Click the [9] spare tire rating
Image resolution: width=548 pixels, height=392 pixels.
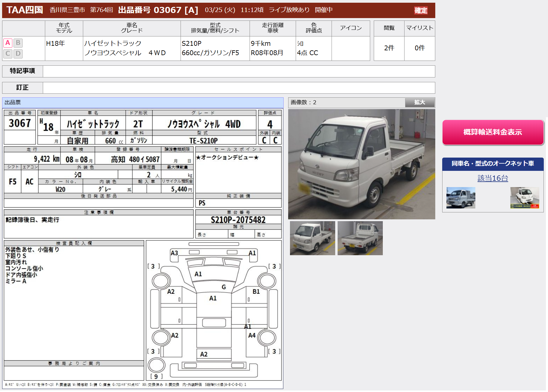[156, 376]
